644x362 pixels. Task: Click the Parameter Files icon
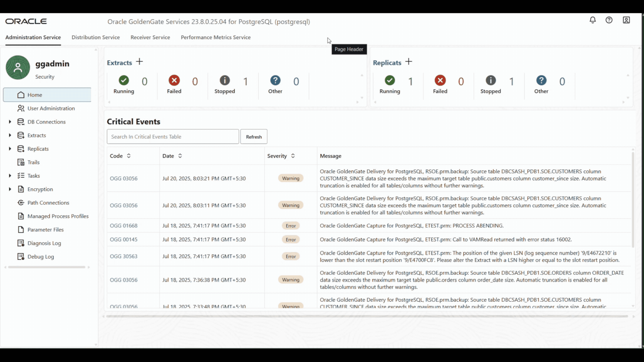pyautogui.click(x=21, y=229)
